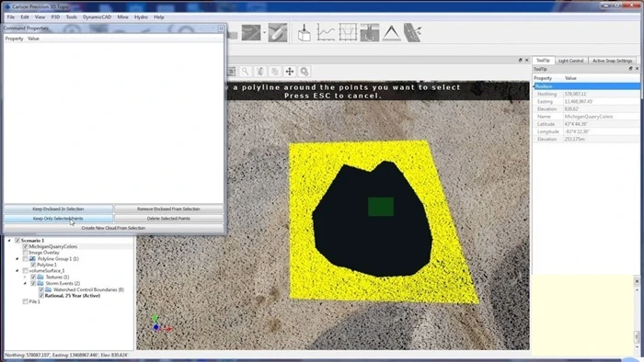
Task: Activate the four-arrow pan tool
Action: pyautogui.click(x=290, y=72)
